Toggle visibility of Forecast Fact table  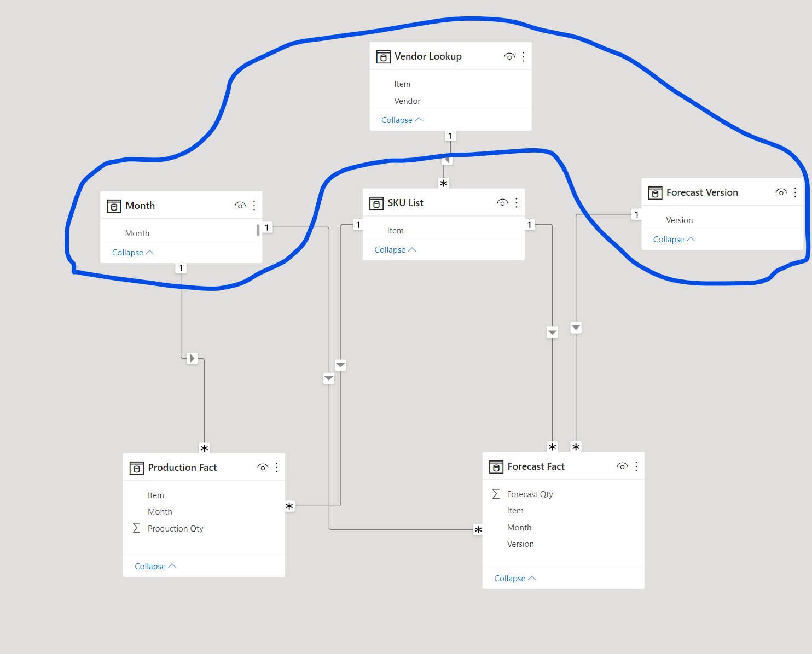pyautogui.click(x=622, y=466)
